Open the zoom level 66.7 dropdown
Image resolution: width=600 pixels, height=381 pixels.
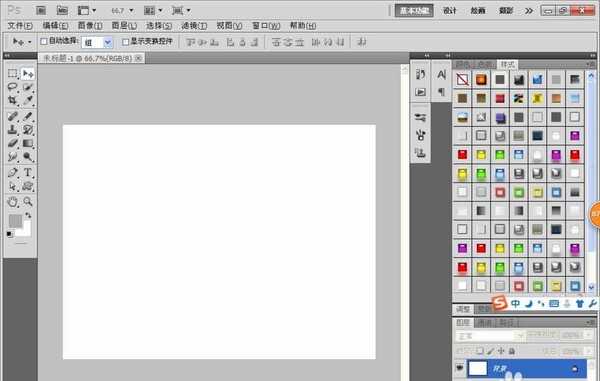[x=131, y=10]
